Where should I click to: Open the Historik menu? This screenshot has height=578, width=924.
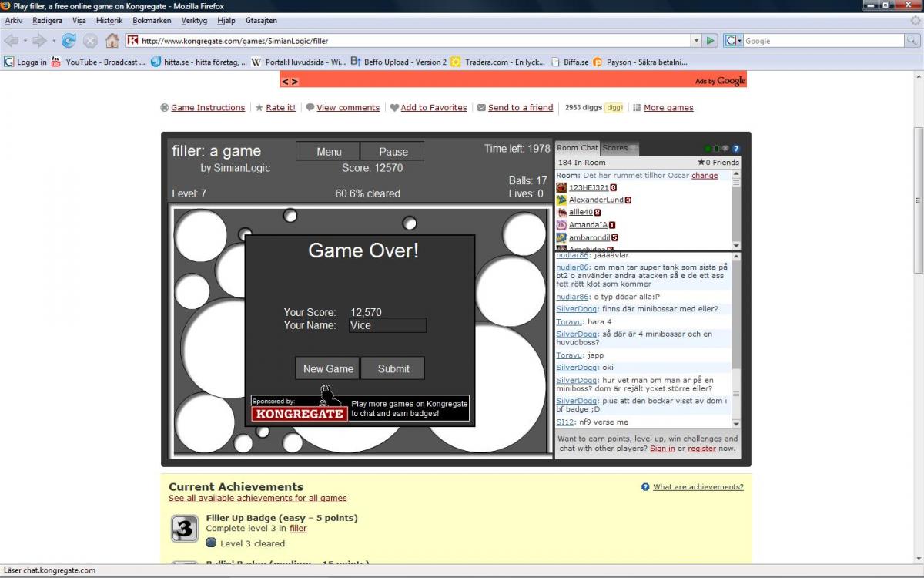click(109, 21)
